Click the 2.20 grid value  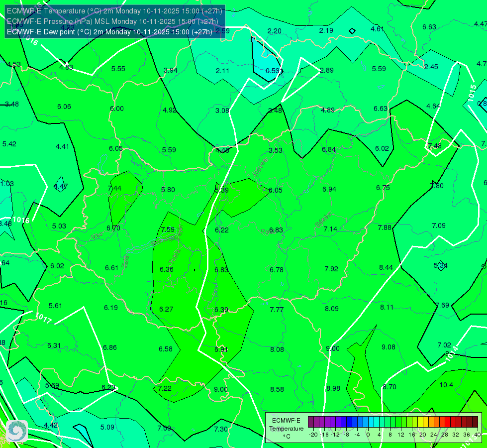pos(274,31)
